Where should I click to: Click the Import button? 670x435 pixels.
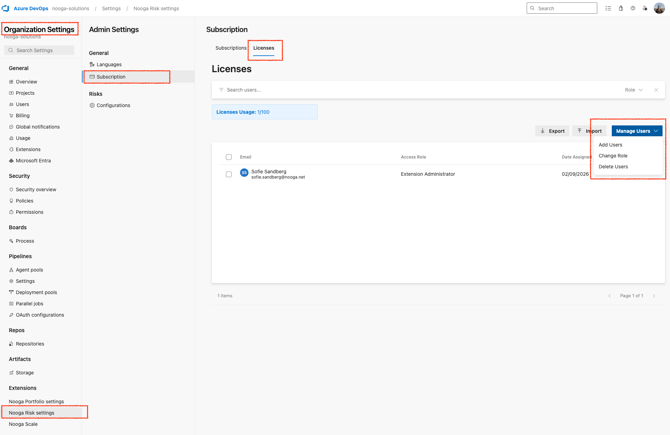[x=590, y=131]
